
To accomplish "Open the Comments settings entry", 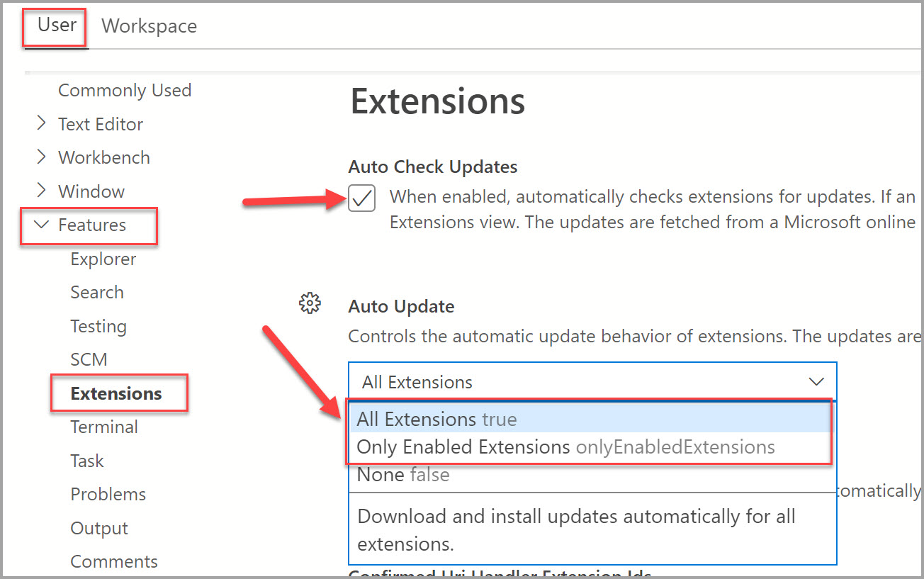I will tap(114, 562).
